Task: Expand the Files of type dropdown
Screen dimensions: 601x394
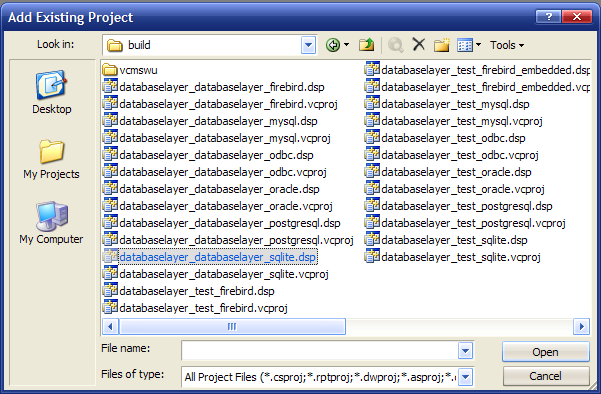Action: 465,377
